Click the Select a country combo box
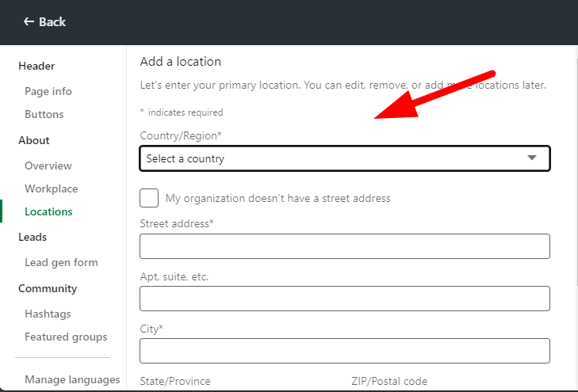This screenshot has height=392, width=578. 333,158
